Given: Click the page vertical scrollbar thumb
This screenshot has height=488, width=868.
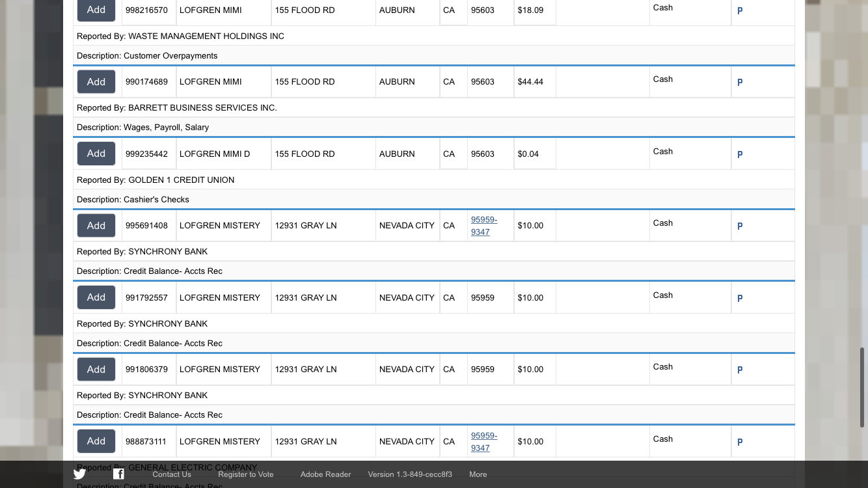Looking at the screenshot, I should (x=863, y=387).
